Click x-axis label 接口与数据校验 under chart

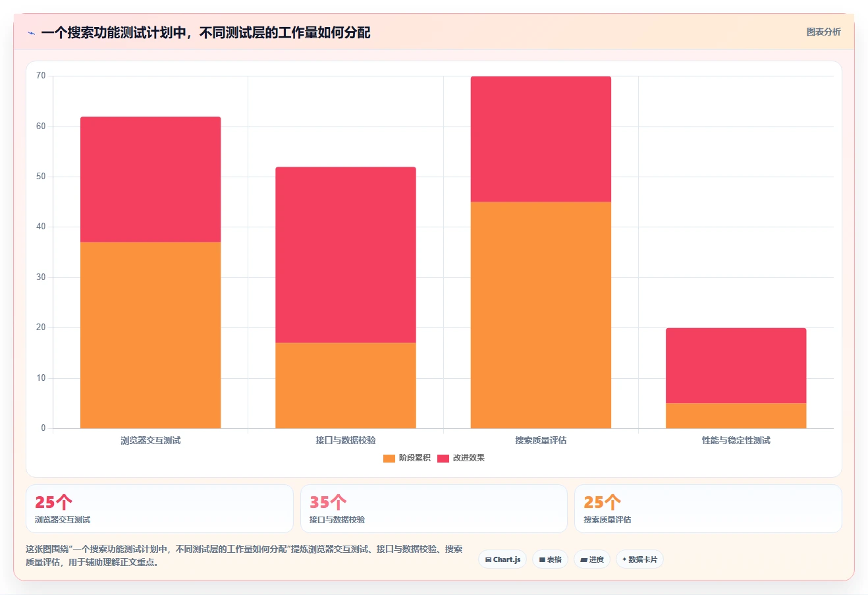(346, 440)
